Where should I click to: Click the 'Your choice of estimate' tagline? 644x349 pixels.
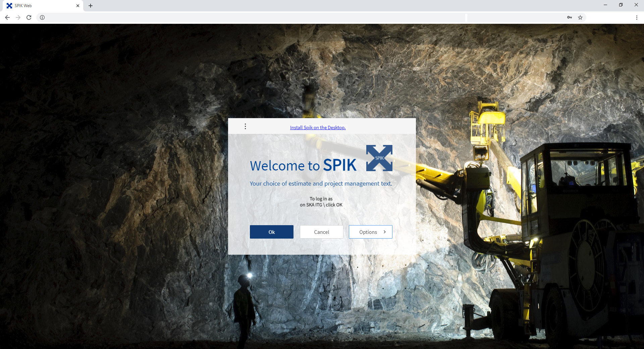[x=321, y=184]
